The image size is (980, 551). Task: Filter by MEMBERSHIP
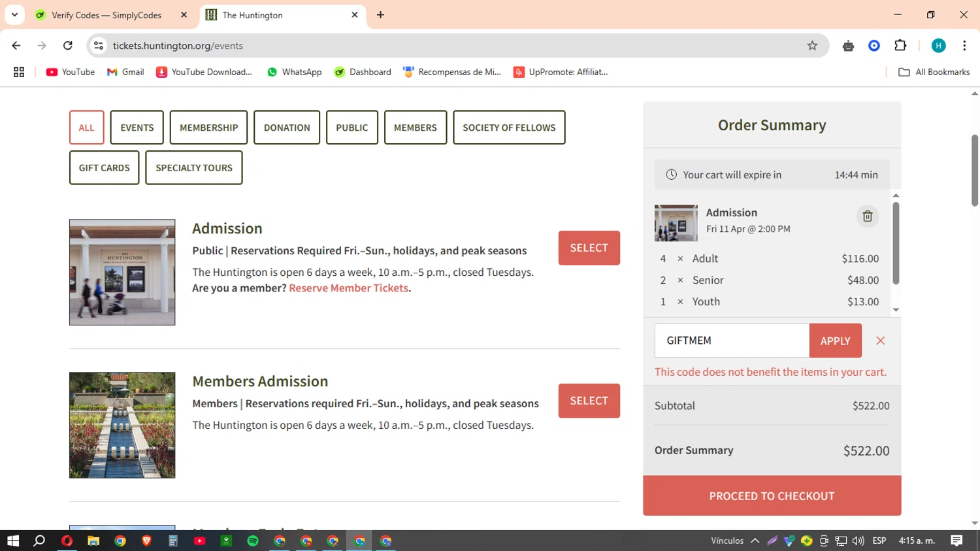pos(209,127)
